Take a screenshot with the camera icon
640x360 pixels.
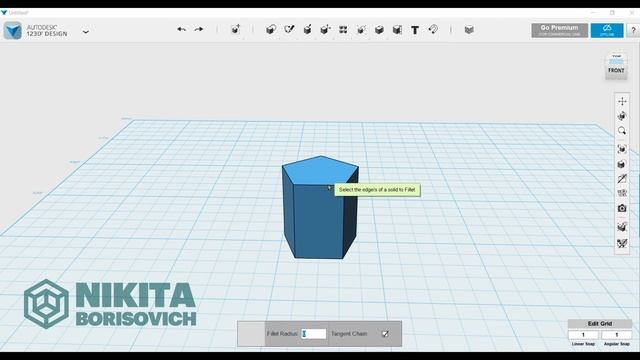pyautogui.click(x=622, y=208)
